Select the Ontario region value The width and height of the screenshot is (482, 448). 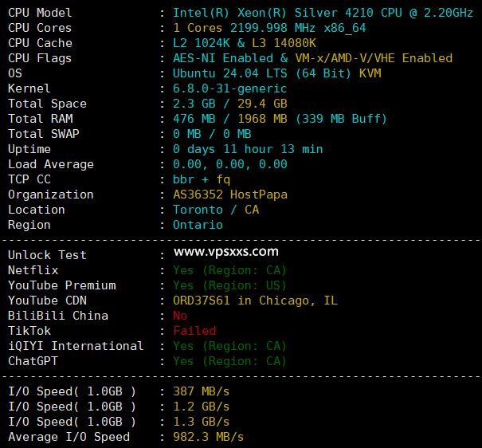pyautogui.click(x=198, y=225)
